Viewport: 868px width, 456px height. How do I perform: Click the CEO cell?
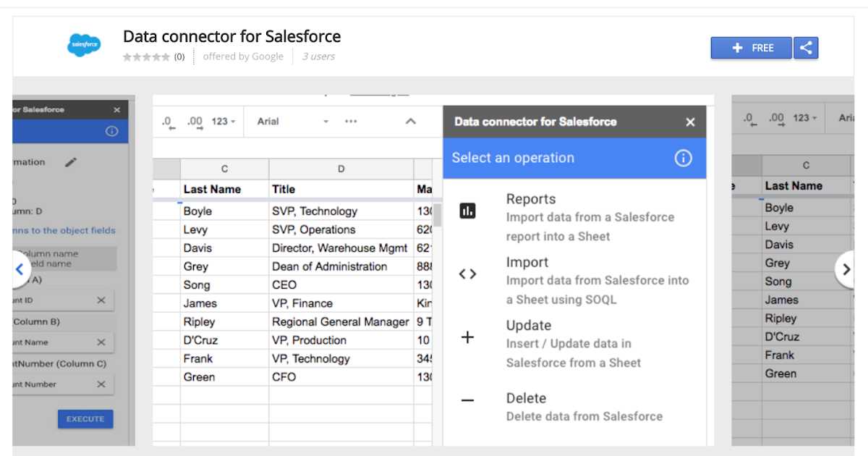pos(341,285)
